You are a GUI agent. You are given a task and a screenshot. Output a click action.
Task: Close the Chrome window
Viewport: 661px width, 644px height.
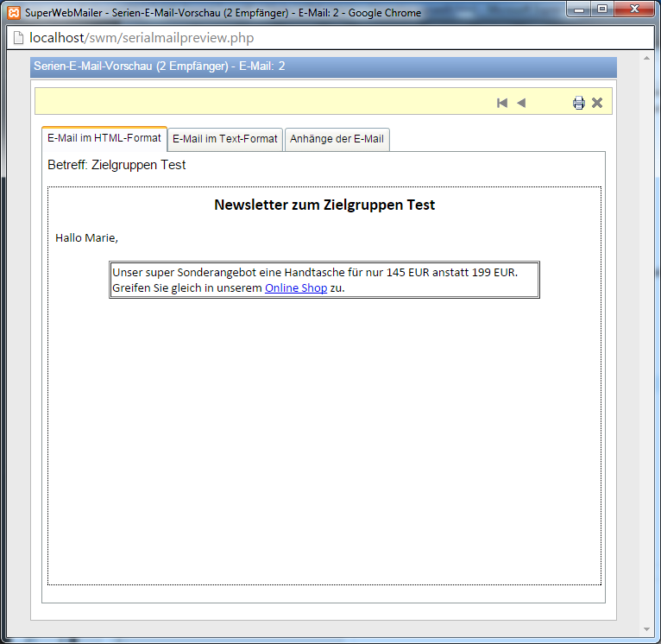click(x=635, y=9)
